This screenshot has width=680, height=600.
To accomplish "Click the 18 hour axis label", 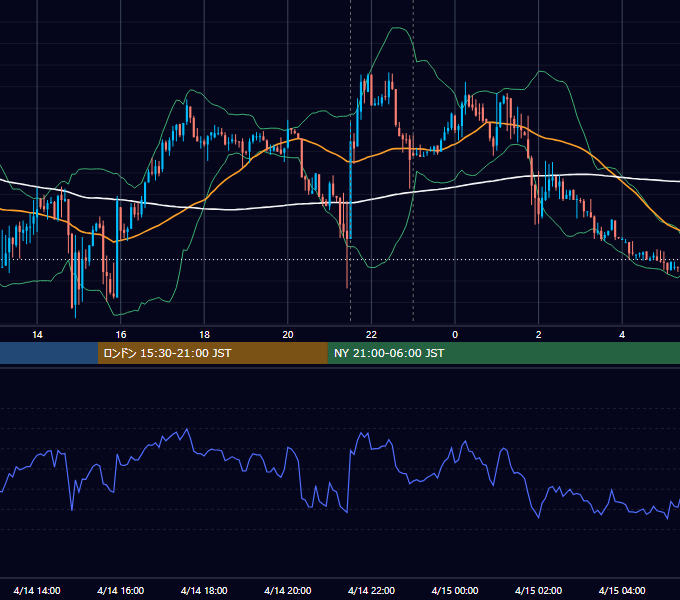I will point(204,335).
